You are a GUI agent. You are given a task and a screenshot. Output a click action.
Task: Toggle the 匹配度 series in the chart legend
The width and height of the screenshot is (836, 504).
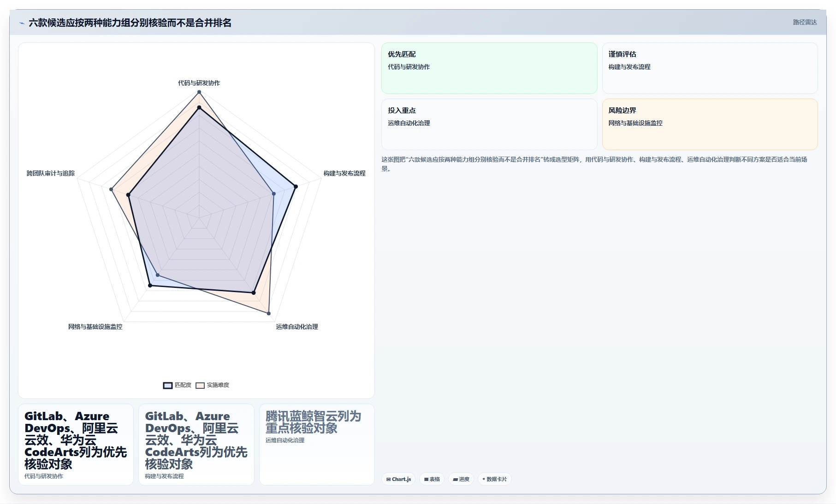(x=177, y=385)
